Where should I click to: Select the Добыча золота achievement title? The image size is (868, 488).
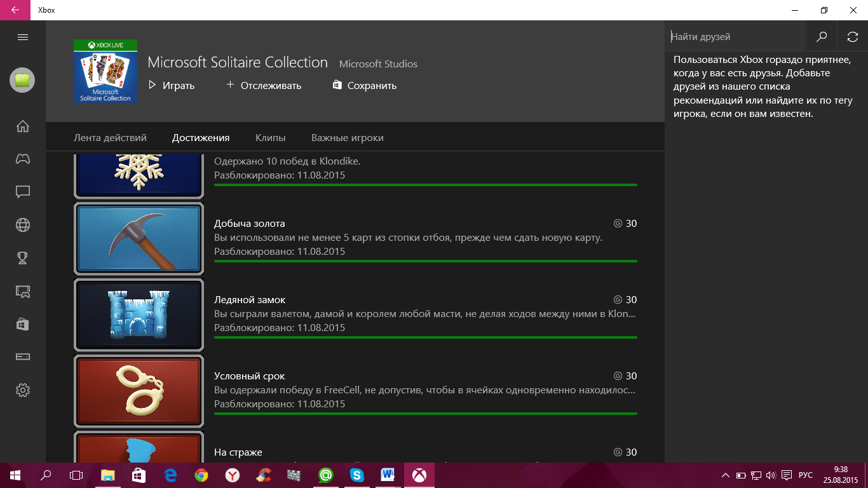[x=250, y=224]
